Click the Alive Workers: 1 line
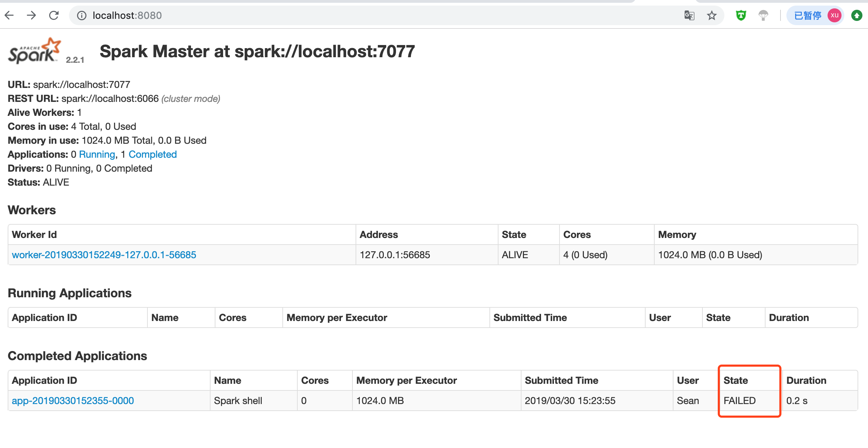This screenshot has width=868, height=448. [x=45, y=112]
